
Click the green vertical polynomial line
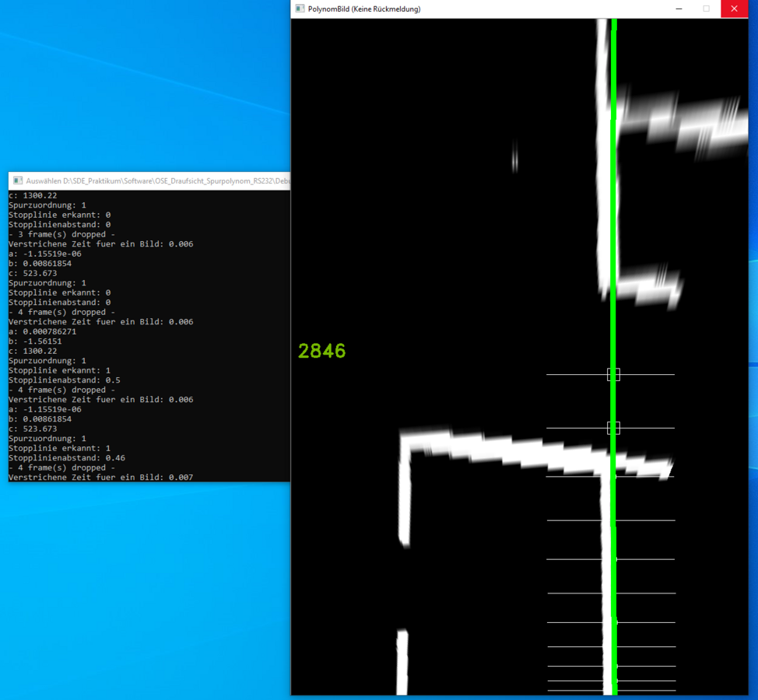614,233
